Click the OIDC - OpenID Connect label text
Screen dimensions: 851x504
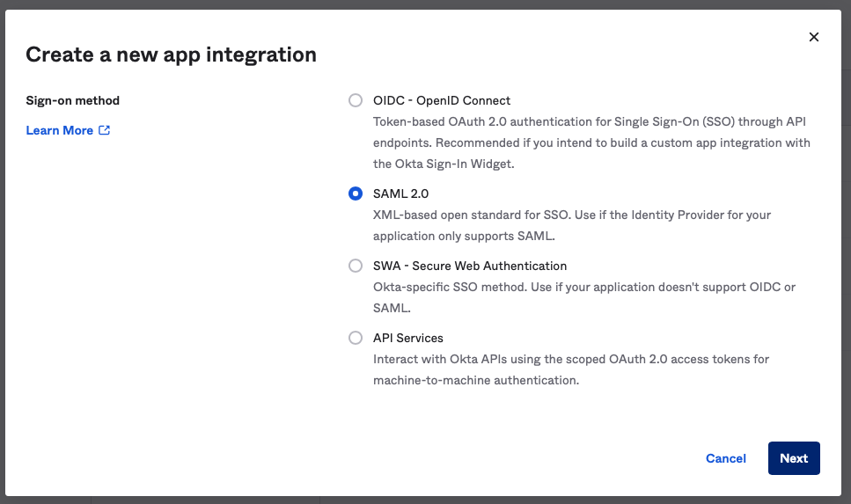tap(442, 100)
